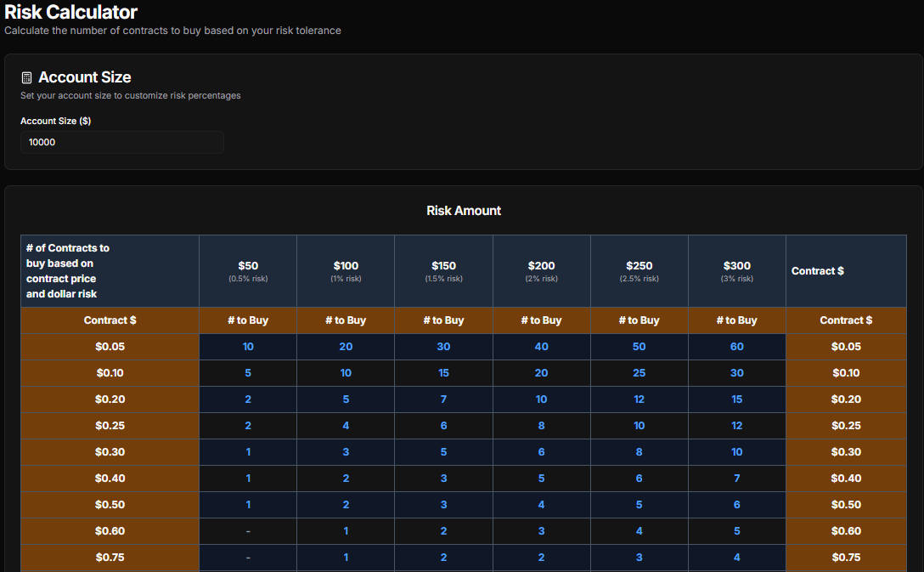This screenshot has width=924, height=572.
Task: Click the Risk Amount table heading
Action: (464, 211)
